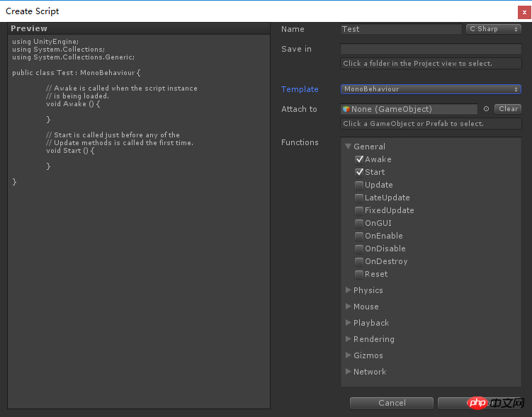Uncheck the Start function checkbox
Screen dimensions: 532x417
[359, 172]
